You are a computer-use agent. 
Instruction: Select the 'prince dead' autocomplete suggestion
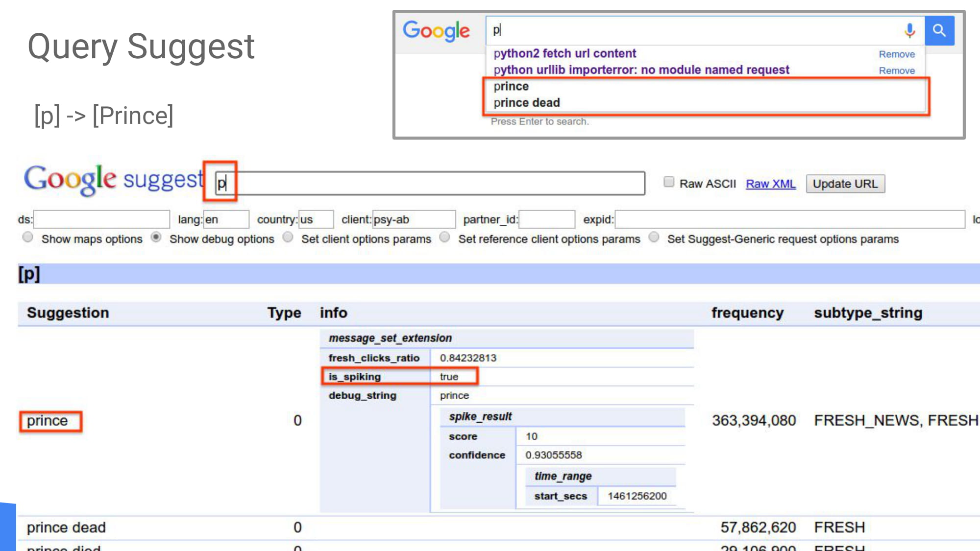click(527, 103)
